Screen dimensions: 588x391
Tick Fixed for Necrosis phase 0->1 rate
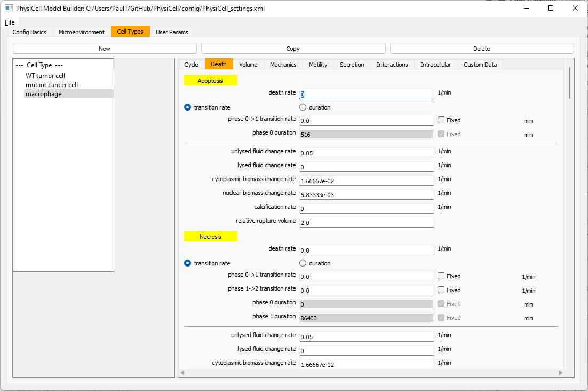[441, 276]
